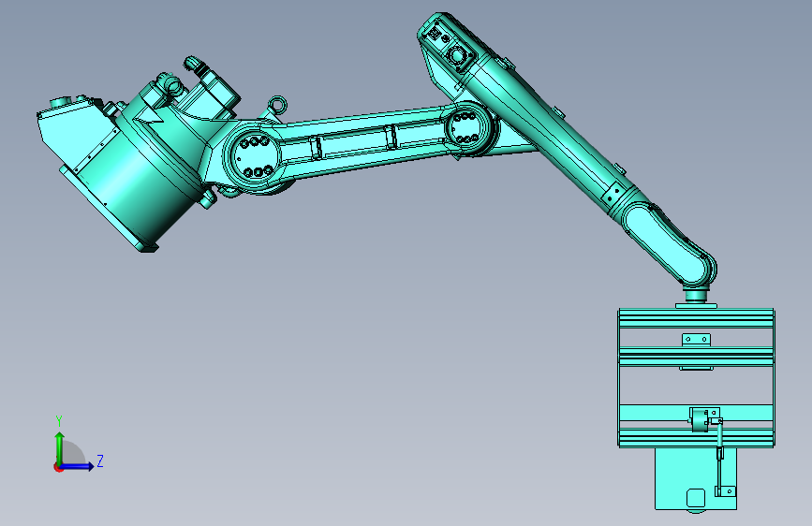Select the connector panel at forearm rear
The height and width of the screenshot is (526, 812).
pos(447,44)
